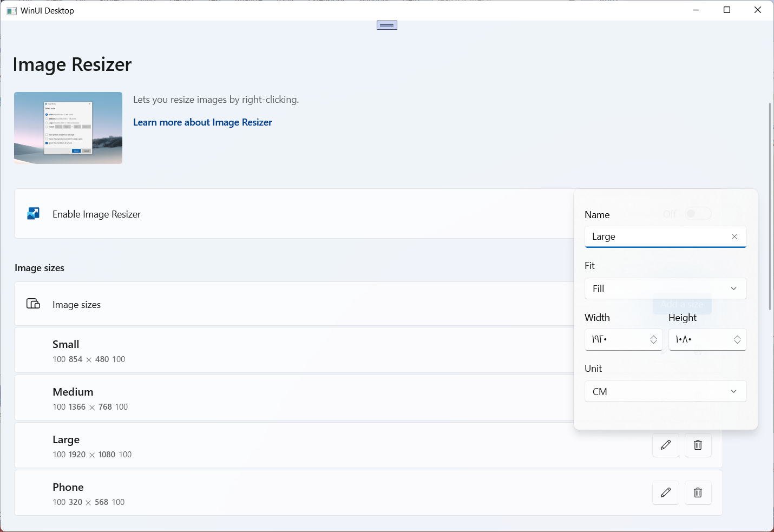774x532 pixels.
Task: Click the resize images by right-clicking description
Action: click(216, 100)
